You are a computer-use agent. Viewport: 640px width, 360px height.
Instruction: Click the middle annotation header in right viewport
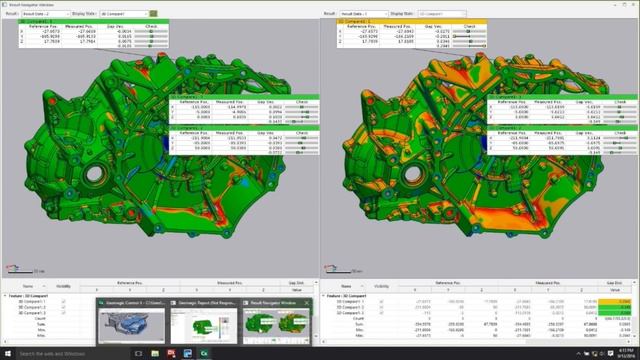pos(562,97)
